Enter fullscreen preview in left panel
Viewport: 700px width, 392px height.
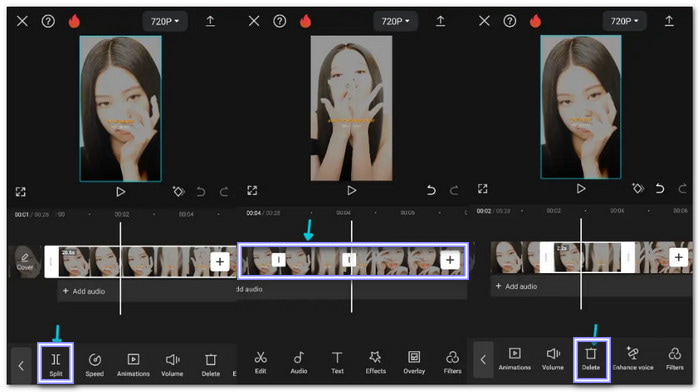tap(21, 192)
